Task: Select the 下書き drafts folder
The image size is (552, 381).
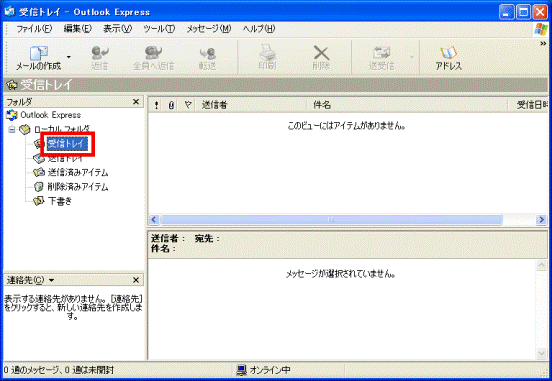Action: 60,201
